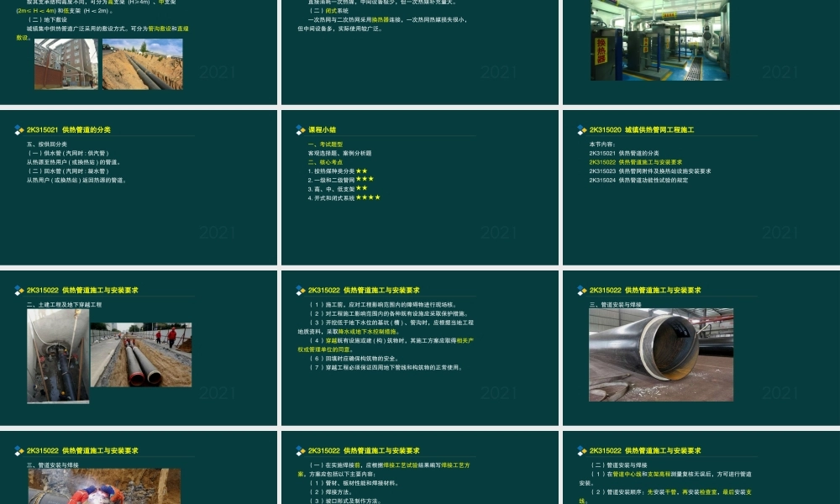Click the diamond icon on the welding photo slide title
The image size is (840, 504).
(x=19, y=450)
